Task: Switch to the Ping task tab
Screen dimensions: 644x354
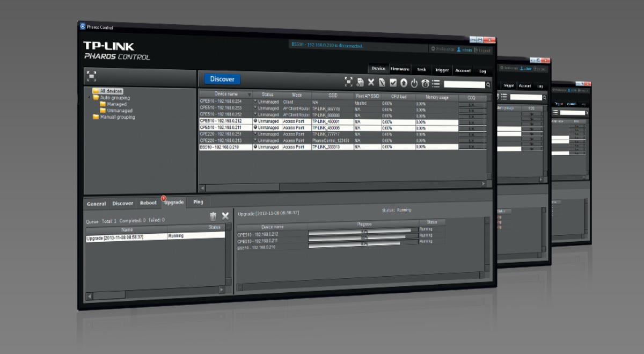Action: tap(198, 202)
